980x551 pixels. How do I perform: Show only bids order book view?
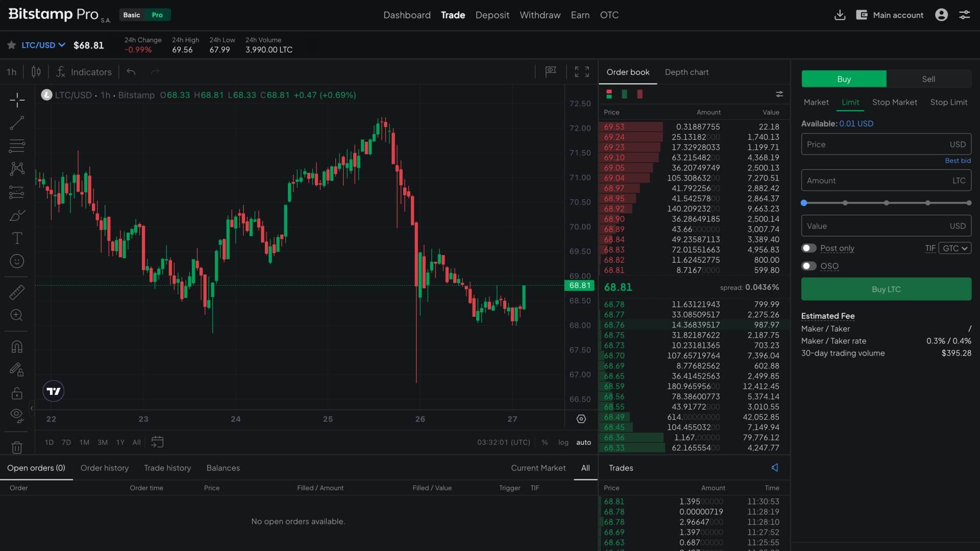pyautogui.click(x=624, y=94)
